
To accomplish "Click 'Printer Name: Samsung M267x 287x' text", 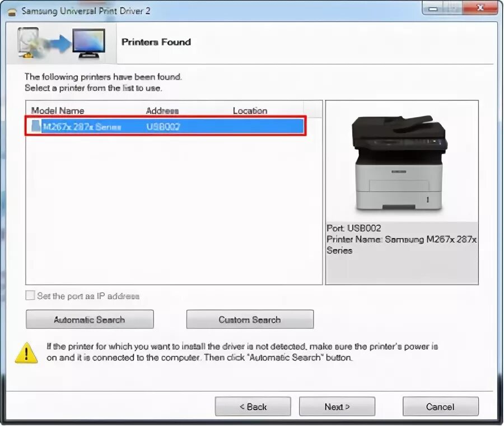I will (x=402, y=239).
